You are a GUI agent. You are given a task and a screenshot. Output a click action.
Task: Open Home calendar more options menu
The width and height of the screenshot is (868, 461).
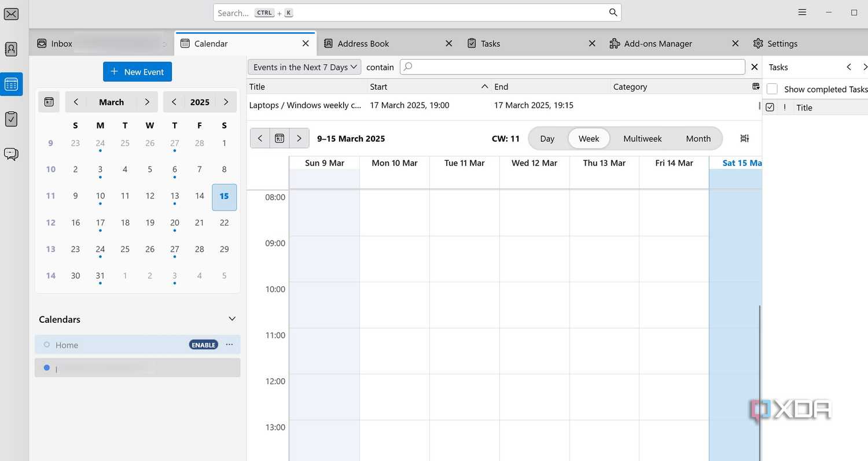pyautogui.click(x=229, y=345)
